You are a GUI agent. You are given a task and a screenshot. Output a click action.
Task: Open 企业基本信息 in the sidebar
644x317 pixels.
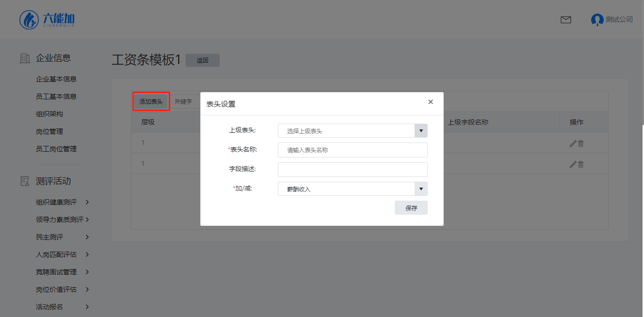pyautogui.click(x=56, y=79)
